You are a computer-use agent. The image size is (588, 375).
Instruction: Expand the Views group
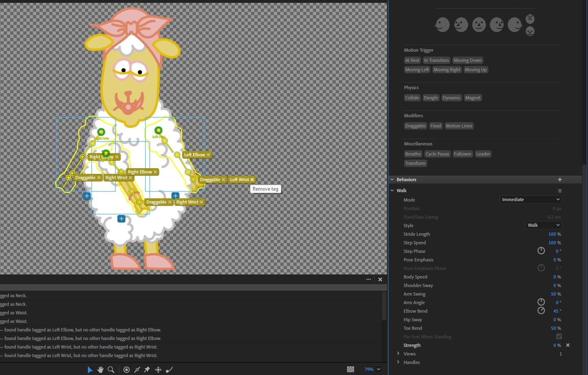point(398,353)
